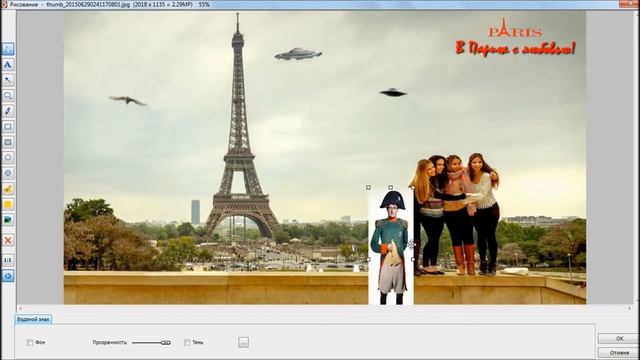This screenshot has height=360, width=640.
Task: Click the Прозрачность transparency slider handle
Action: pos(166,342)
